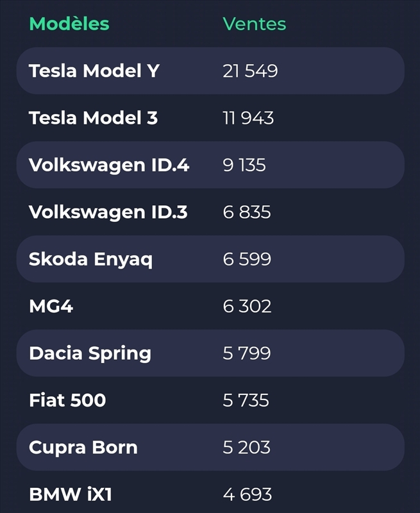Click the 6 599 sales figure
Image resolution: width=420 pixels, height=513 pixels.
tap(247, 259)
